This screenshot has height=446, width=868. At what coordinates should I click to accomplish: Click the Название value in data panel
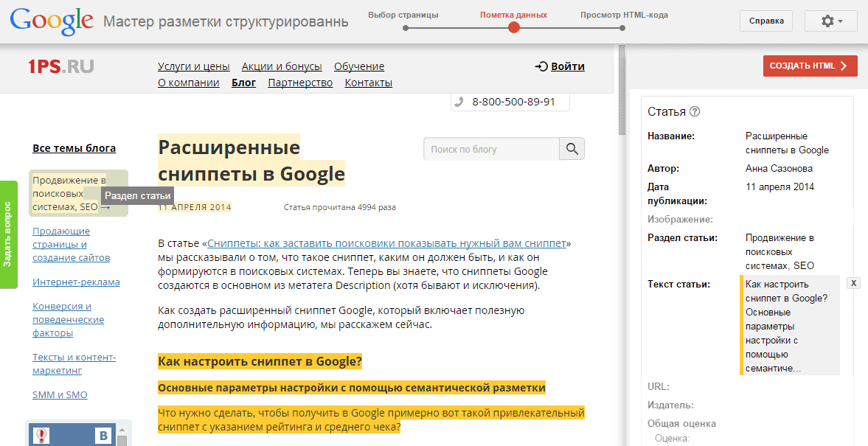pos(787,143)
